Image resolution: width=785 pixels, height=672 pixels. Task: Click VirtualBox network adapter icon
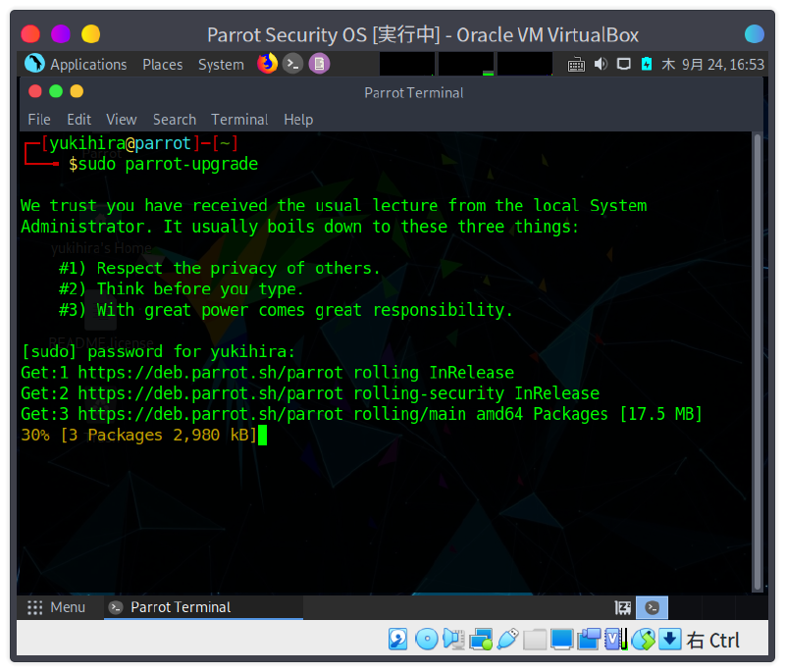click(x=480, y=640)
